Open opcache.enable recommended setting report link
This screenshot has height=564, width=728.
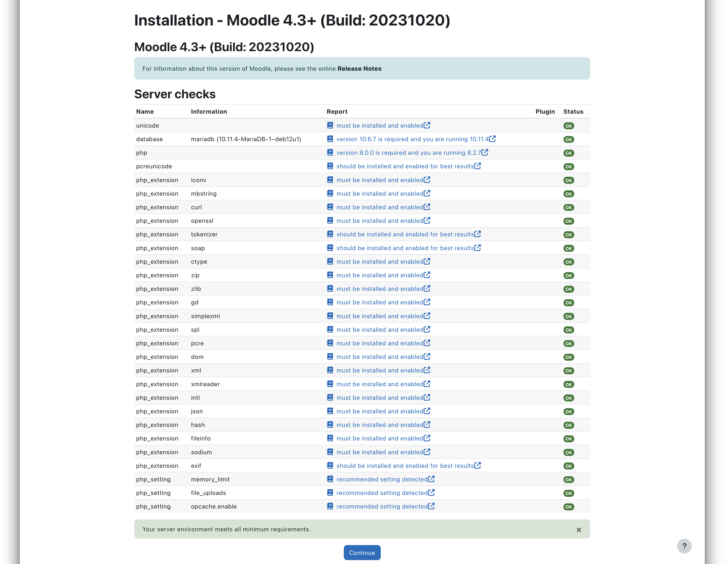tap(382, 507)
